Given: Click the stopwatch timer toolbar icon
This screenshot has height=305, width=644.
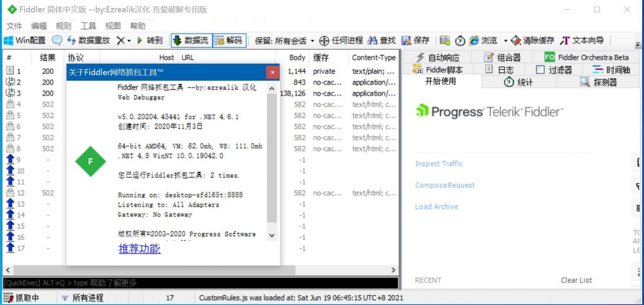Looking at the screenshot, I should [x=460, y=41].
